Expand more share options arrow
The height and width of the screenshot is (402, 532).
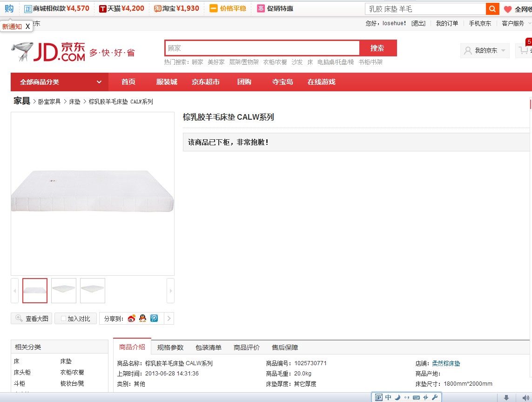coord(169,318)
